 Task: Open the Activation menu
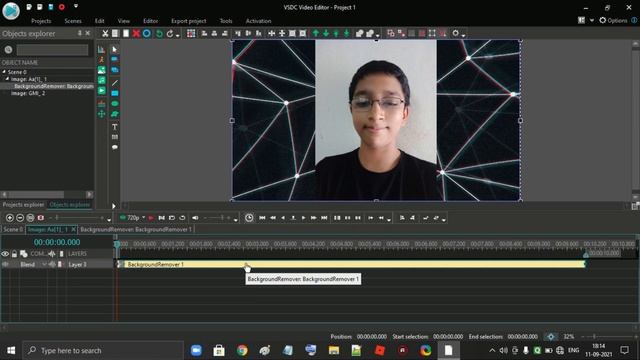point(258,21)
